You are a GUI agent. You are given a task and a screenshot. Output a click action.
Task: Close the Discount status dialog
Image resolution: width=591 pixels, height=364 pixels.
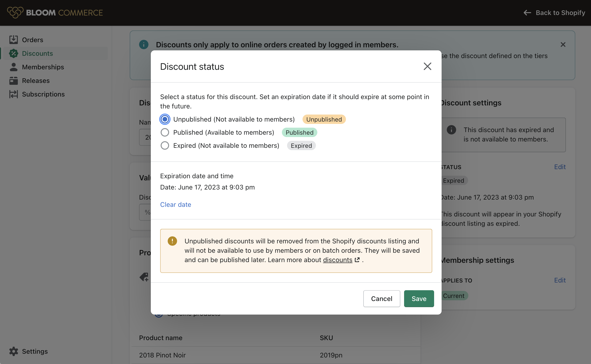pos(427,67)
